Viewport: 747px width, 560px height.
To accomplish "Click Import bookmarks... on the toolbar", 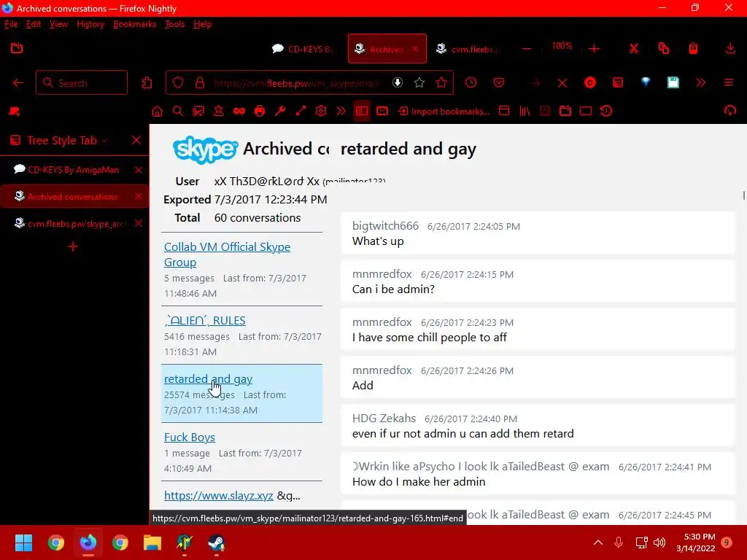I will point(444,112).
